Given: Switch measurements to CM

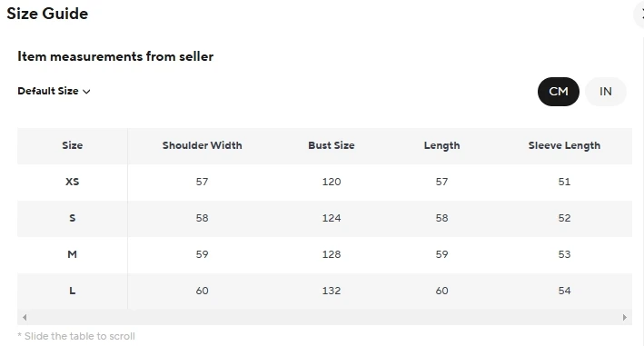Looking at the screenshot, I should 558,92.
